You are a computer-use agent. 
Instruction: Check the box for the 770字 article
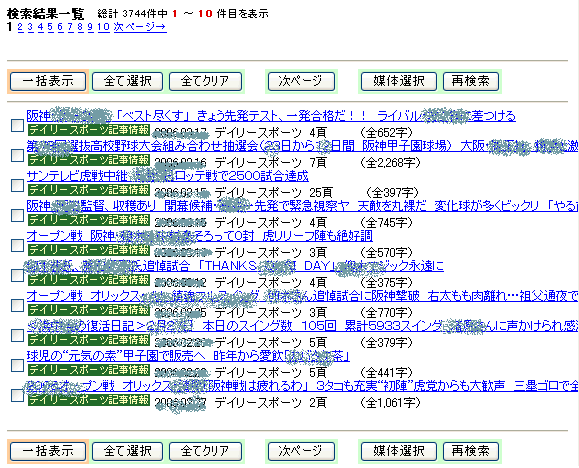tap(17, 305)
